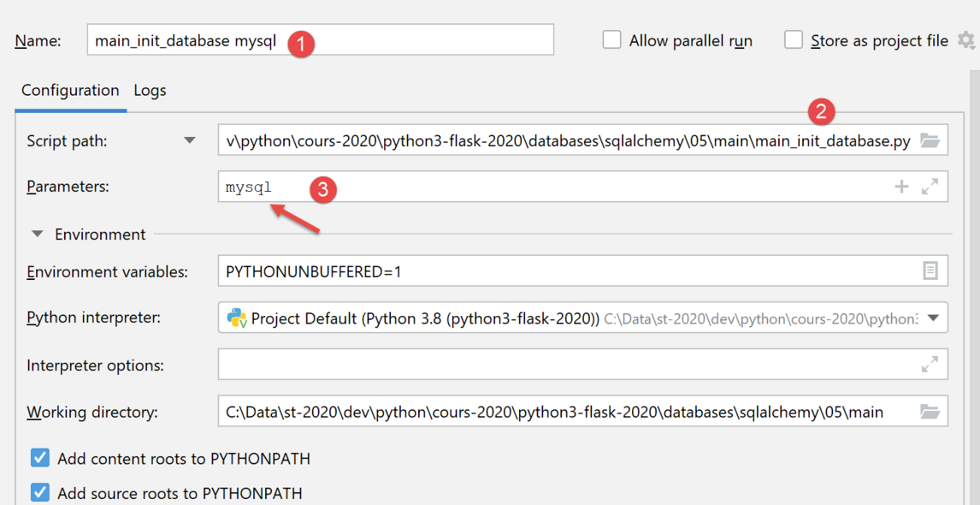This screenshot has height=505, width=980.
Task: Uncheck Add content roots to PYTHONPATH
Action: click(40, 458)
